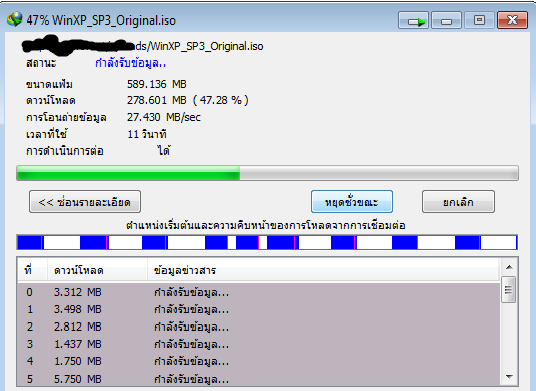Image resolution: width=536 pixels, height=391 pixels.
Task: Click the '<< ซ่อนรายละเอียด' hide details button
Action: pos(85,202)
